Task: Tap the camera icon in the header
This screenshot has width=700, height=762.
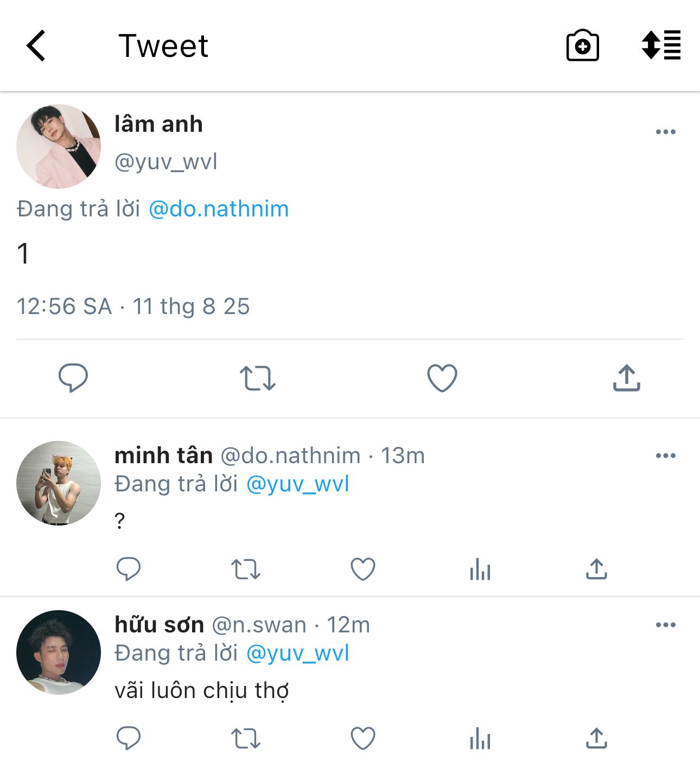Action: [x=582, y=46]
